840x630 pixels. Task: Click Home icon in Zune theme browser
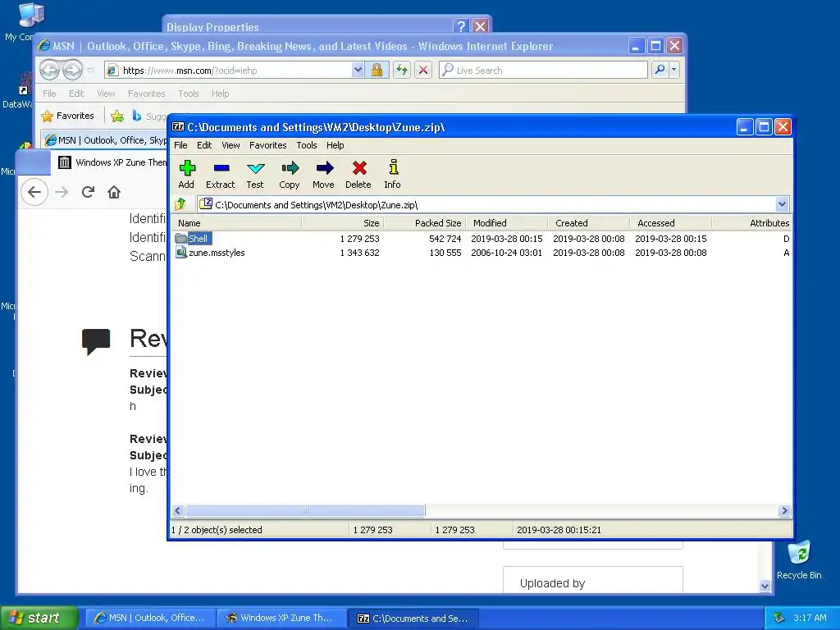pos(113,192)
